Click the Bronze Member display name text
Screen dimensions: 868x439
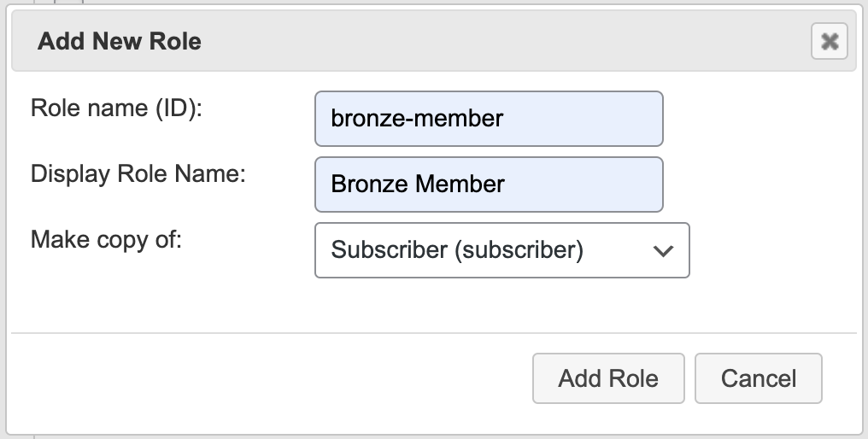point(418,184)
